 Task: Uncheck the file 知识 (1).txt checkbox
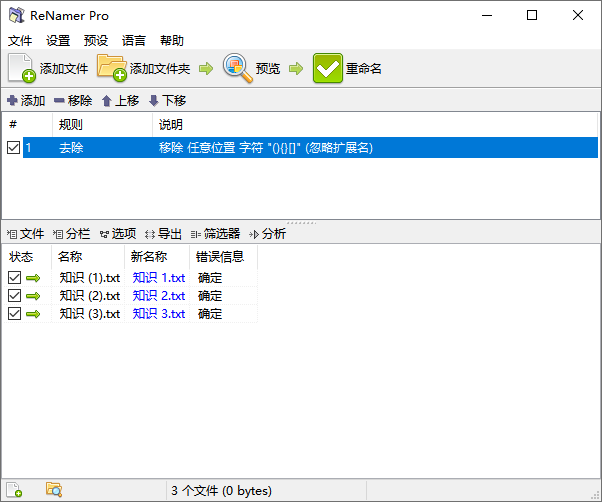click(15, 277)
